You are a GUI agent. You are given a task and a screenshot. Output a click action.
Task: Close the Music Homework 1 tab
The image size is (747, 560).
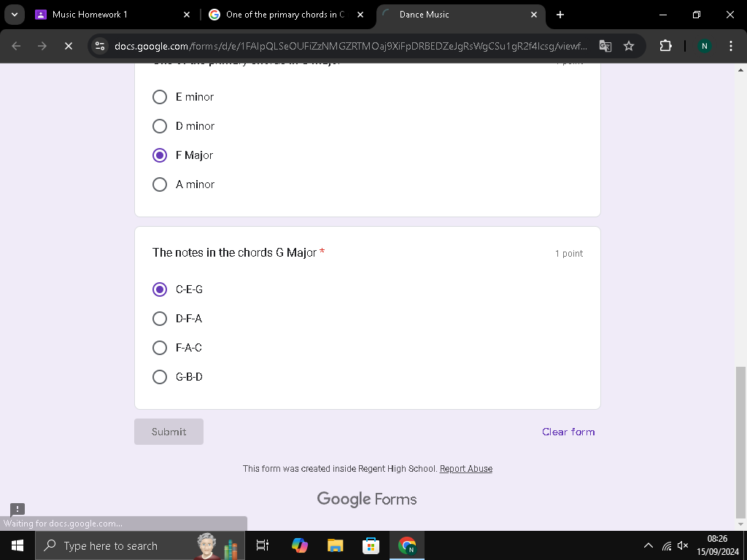coord(187,15)
